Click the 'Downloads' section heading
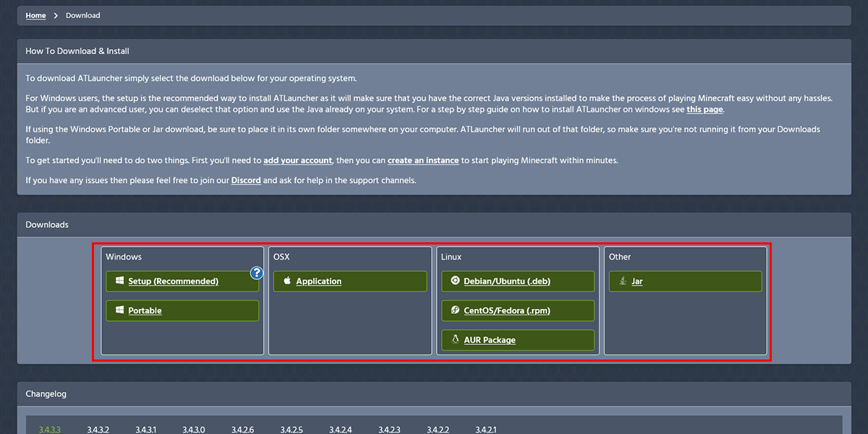This screenshot has height=434, width=868. click(x=47, y=225)
